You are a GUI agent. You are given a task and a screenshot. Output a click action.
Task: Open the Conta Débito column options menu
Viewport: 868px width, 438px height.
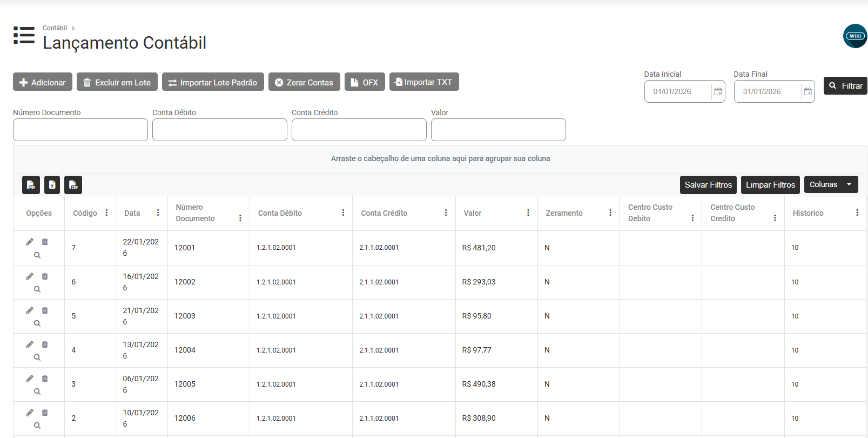(343, 213)
